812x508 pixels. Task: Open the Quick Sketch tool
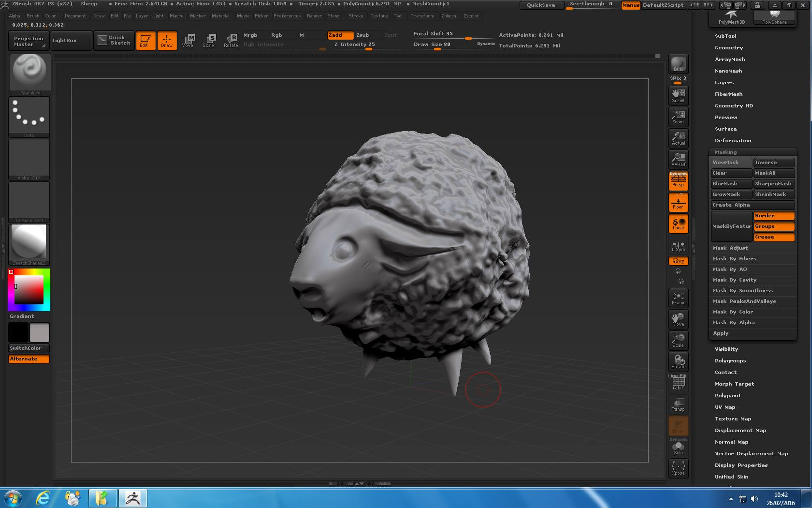[114, 41]
